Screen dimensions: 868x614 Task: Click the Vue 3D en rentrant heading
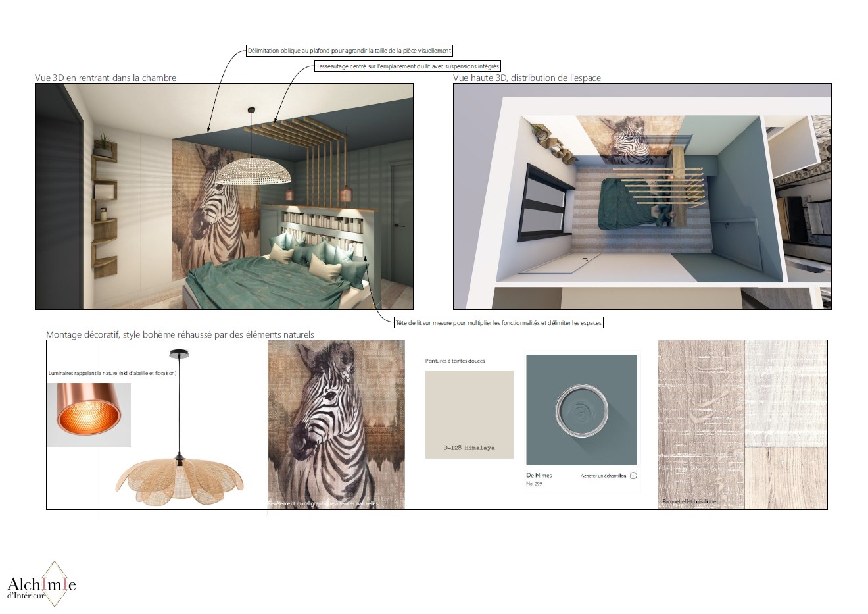(106, 78)
